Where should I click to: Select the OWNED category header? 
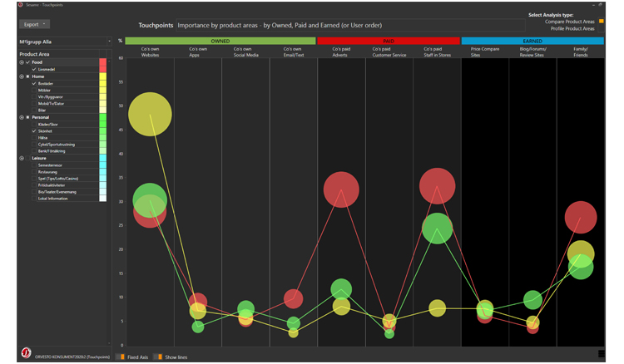tap(220, 41)
